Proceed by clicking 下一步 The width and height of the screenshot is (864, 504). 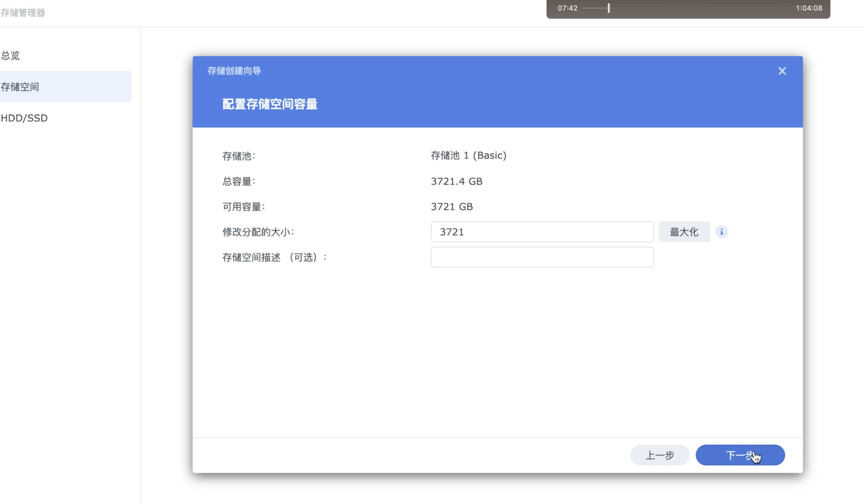[740, 455]
